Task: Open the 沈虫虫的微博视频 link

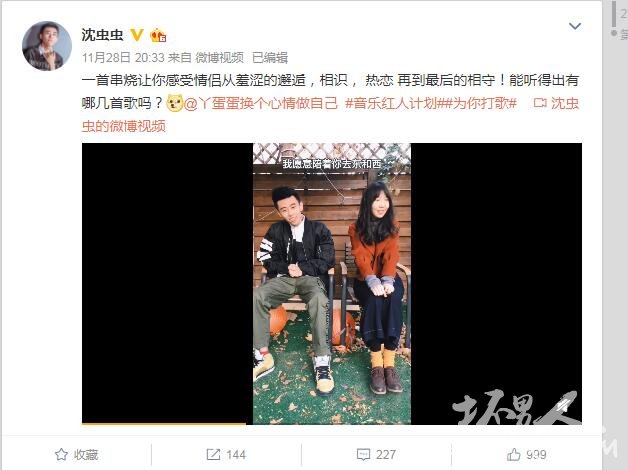Action: (x=330, y=115)
